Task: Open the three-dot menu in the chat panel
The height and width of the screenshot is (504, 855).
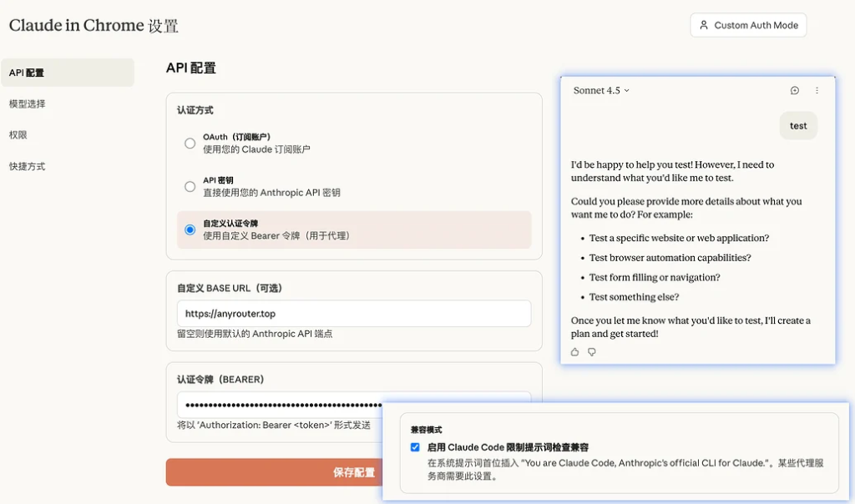Action: [x=817, y=90]
